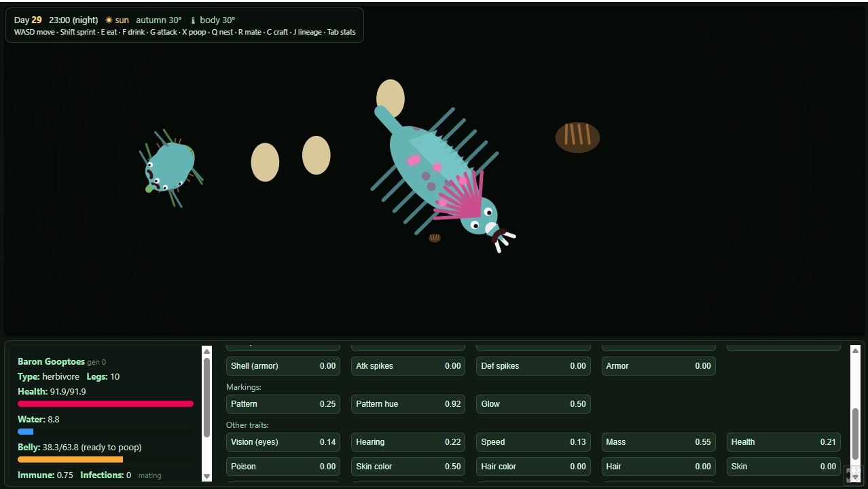Click the Skin 0.00 trait cell
This screenshot has width=868, height=489.
click(x=783, y=467)
